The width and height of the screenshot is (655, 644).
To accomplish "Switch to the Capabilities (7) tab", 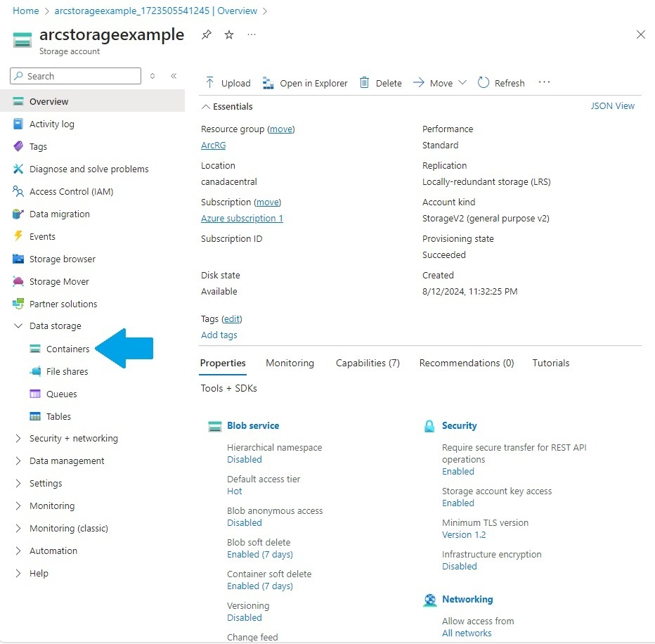I will [x=368, y=363].
